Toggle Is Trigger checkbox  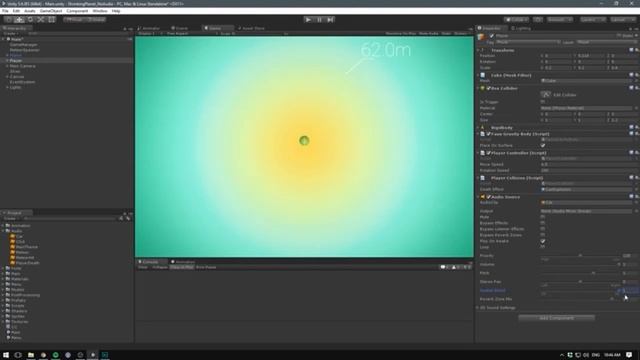pos(543,102)
